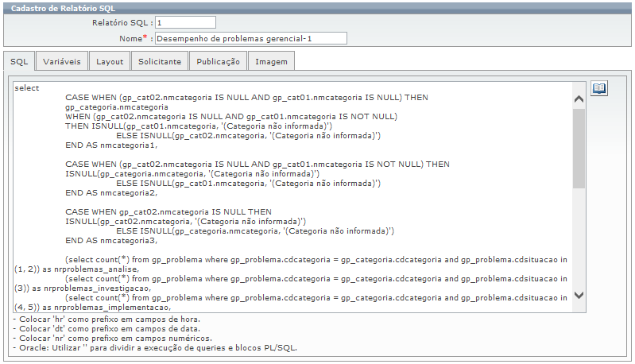Click the open book icon beside the SQL editor
The width and height of the screenshot is (635, 364).
pyautogui.click(x=598, y=88)
